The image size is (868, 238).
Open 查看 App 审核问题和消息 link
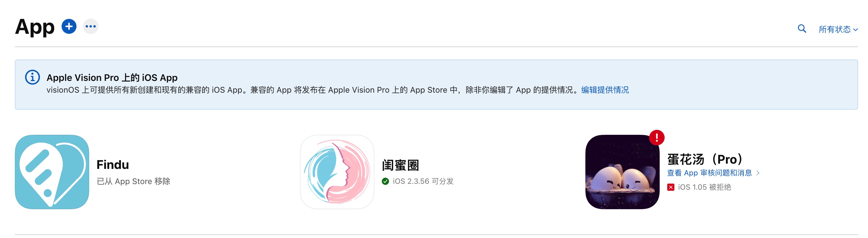click(x=709, y=173)
